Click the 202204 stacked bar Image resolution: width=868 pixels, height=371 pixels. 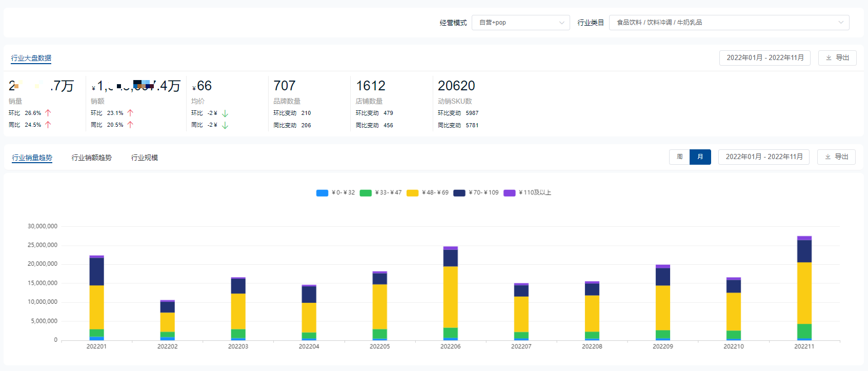pyautogui.click(x=309, y=313)
